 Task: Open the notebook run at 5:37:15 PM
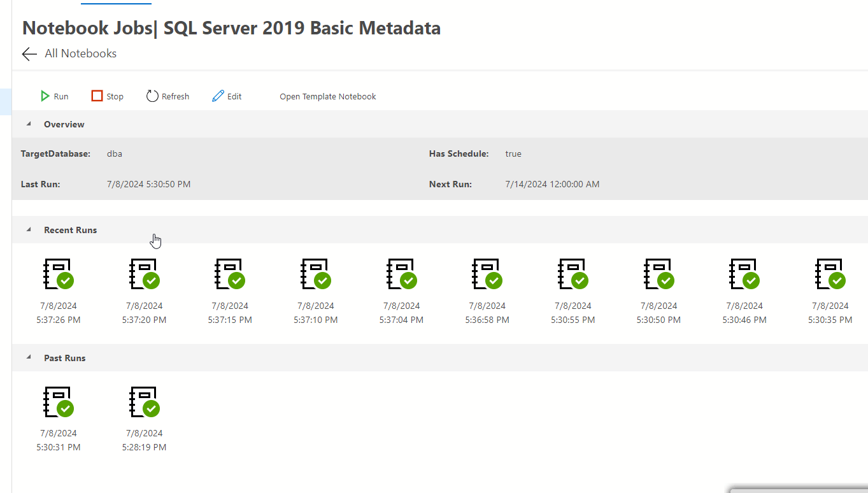230,275
